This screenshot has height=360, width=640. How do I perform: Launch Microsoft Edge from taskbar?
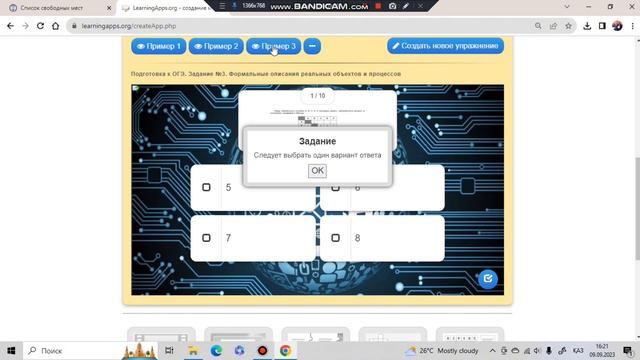click(216, 351)
